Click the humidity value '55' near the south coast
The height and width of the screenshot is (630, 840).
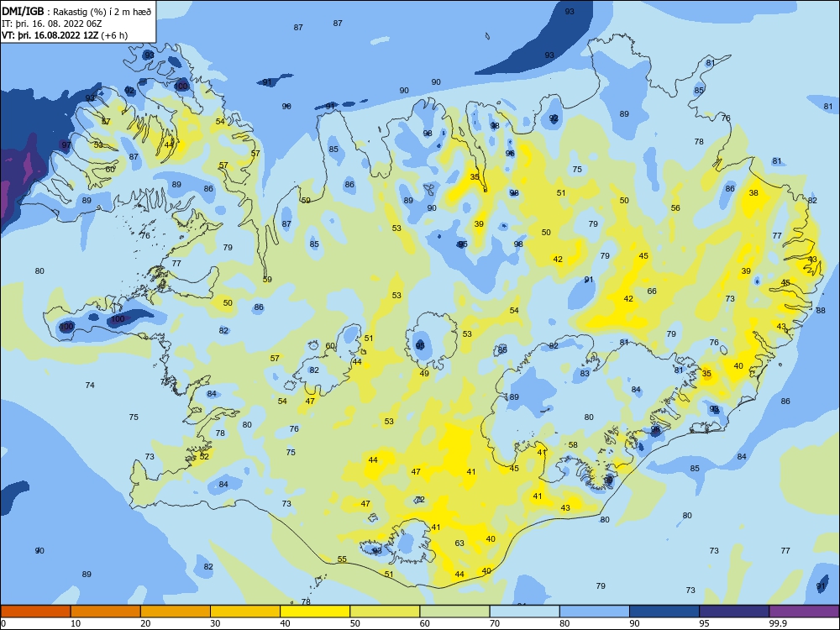343,559
